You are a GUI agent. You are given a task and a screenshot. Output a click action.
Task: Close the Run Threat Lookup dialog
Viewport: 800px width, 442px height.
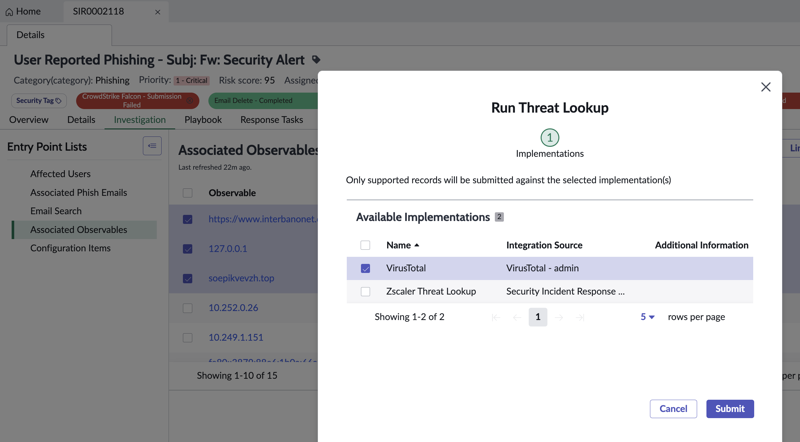(x=765, y=87)
